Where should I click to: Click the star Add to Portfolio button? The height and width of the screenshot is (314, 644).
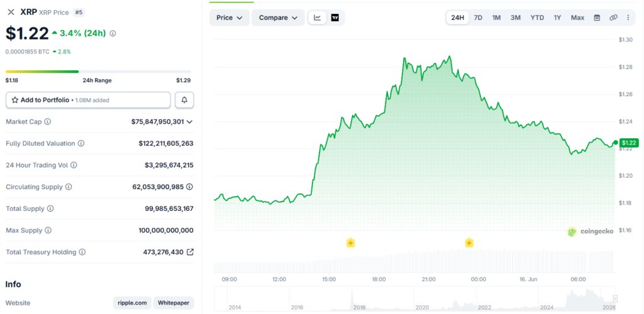click(88, 100)
